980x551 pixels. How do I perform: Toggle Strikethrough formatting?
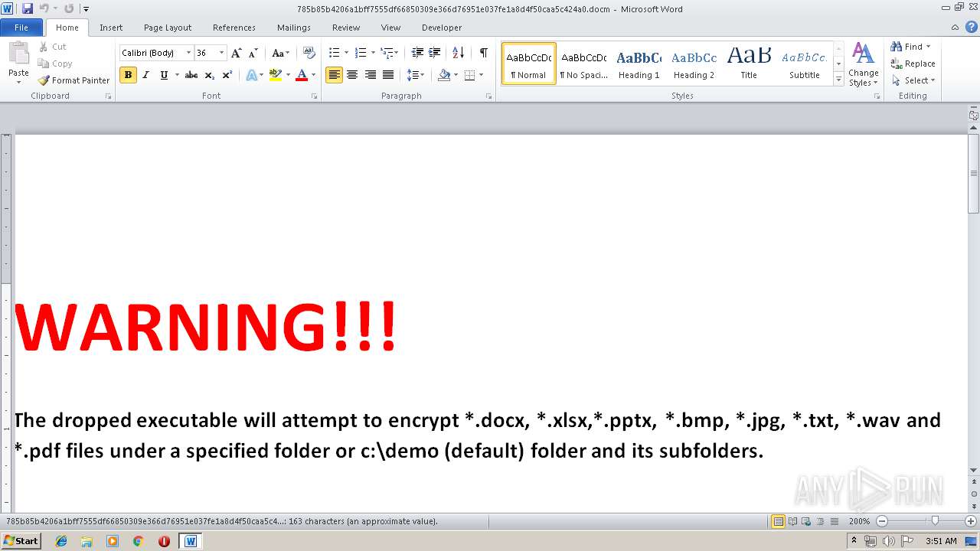[x=191, y=75]
